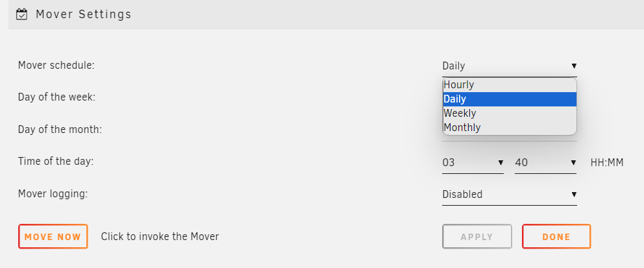This screenshot has width=644, height=268.
Task: Click the greyed APPLY button
Action: [x=477, y=236]
